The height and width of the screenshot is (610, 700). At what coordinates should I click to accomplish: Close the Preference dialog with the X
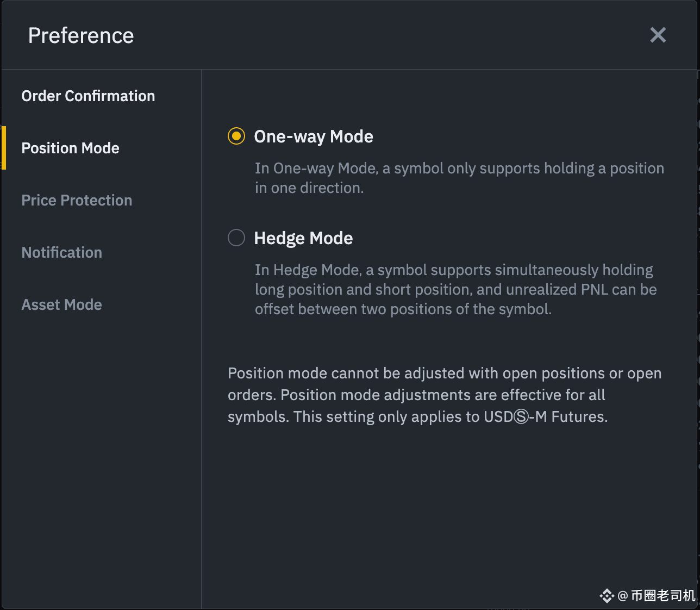tap(658, 35)
